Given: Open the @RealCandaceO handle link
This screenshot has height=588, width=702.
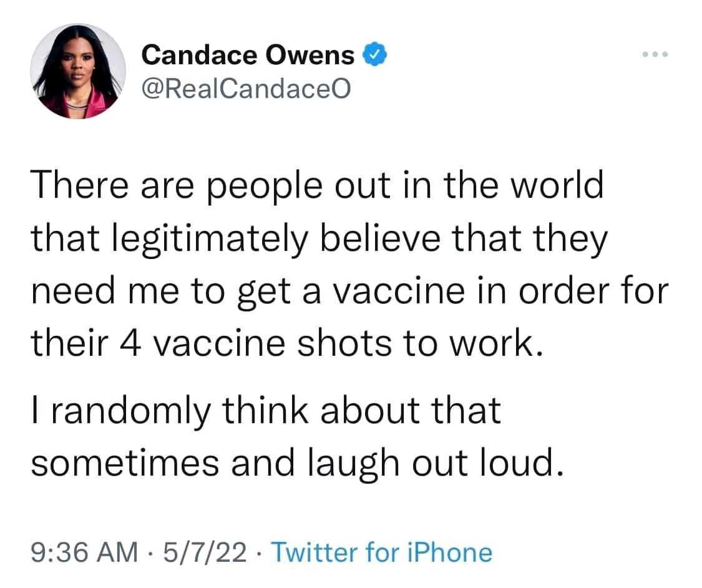Looking at the screenshot, I should click(246, 89).
